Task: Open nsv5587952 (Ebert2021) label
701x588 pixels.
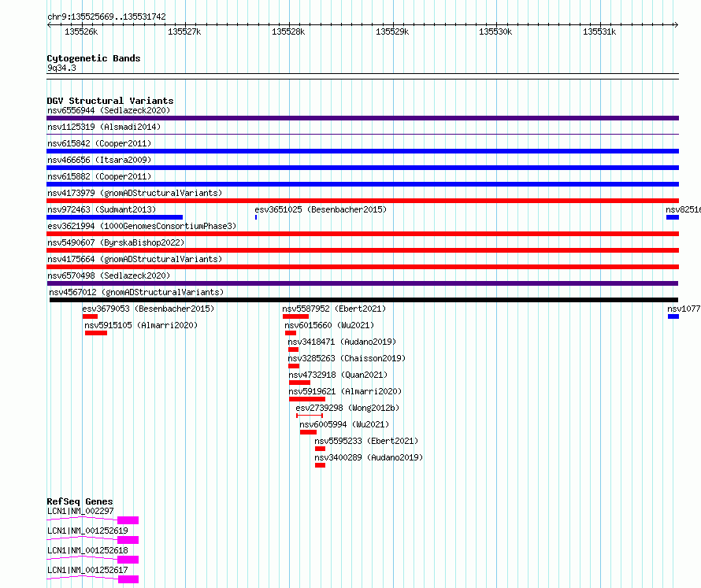Action: coord(334,309)
